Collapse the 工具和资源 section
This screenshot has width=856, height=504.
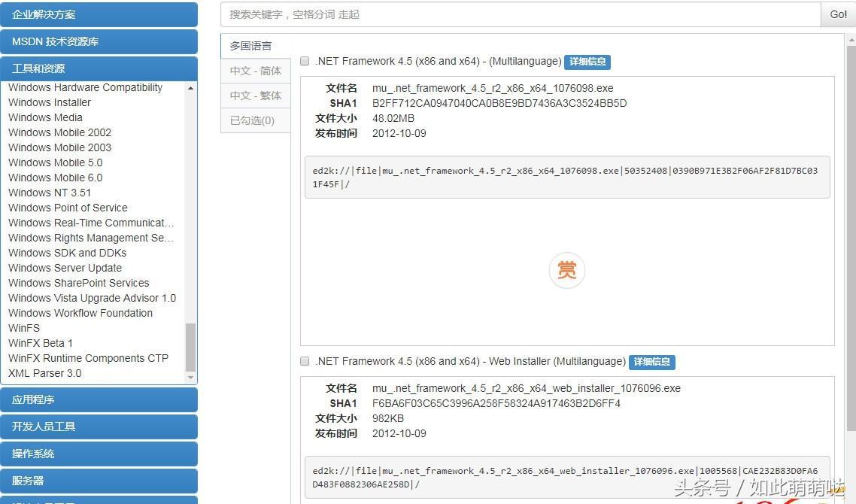[x=99, y=68]
